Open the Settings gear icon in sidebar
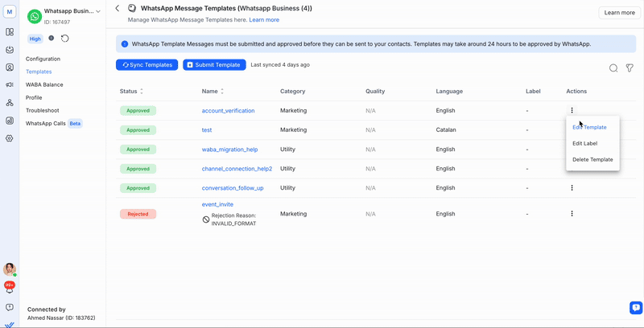 point(10,138)
